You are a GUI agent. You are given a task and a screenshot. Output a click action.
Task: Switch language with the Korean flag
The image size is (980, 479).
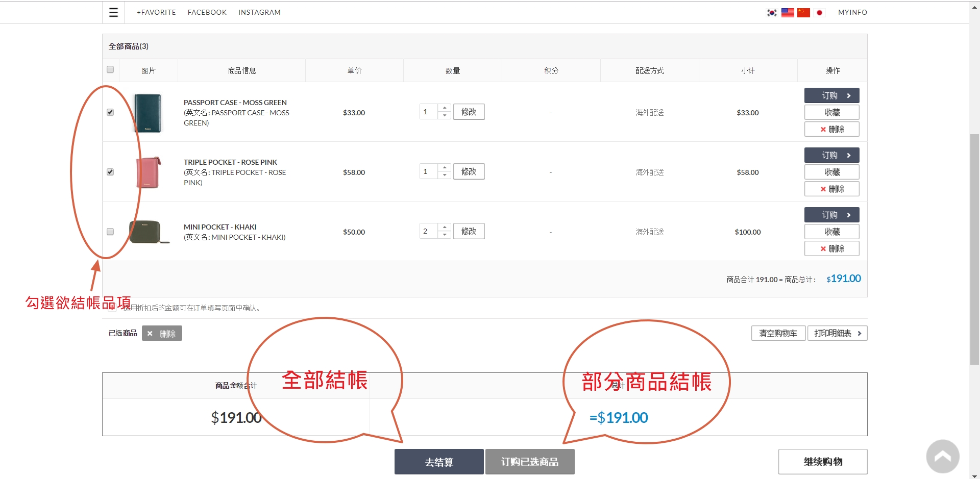click(x=772, y=12)
